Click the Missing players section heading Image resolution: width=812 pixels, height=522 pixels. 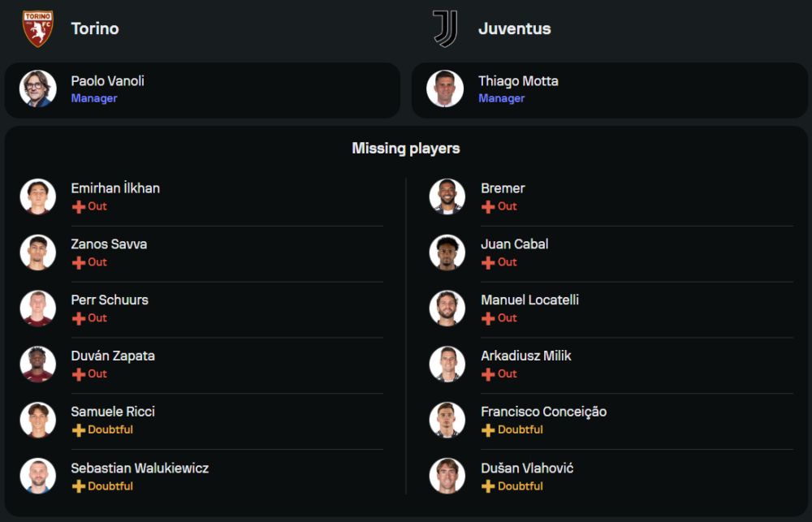point(406,149)
